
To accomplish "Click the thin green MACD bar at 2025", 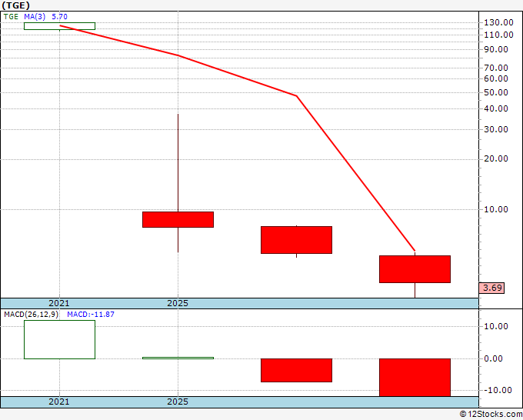I will [x=178, y=358].
